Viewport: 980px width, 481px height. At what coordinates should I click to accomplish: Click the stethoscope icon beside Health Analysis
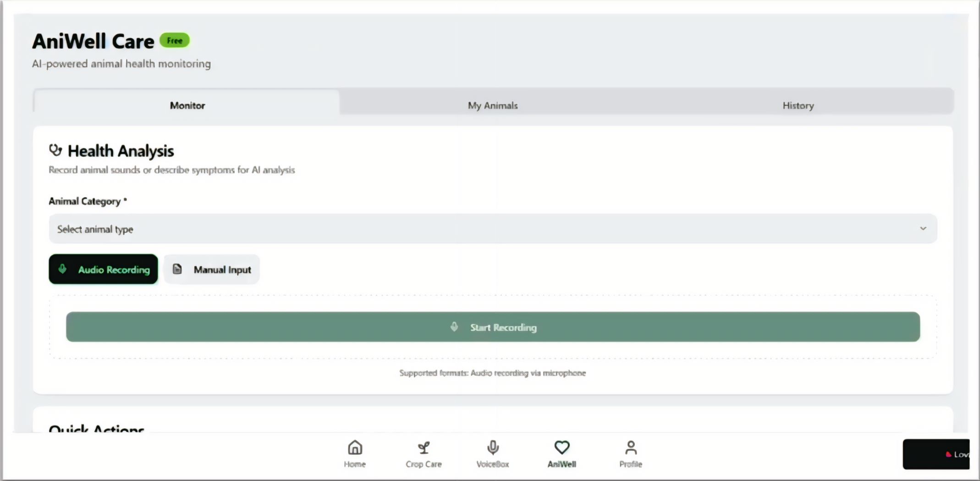[x=55, y=150]
